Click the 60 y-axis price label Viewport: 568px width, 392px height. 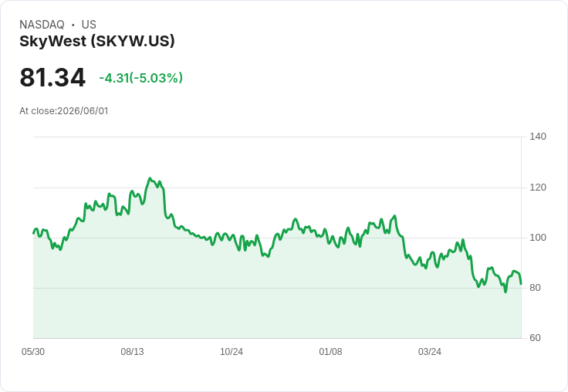click(535, 338)
